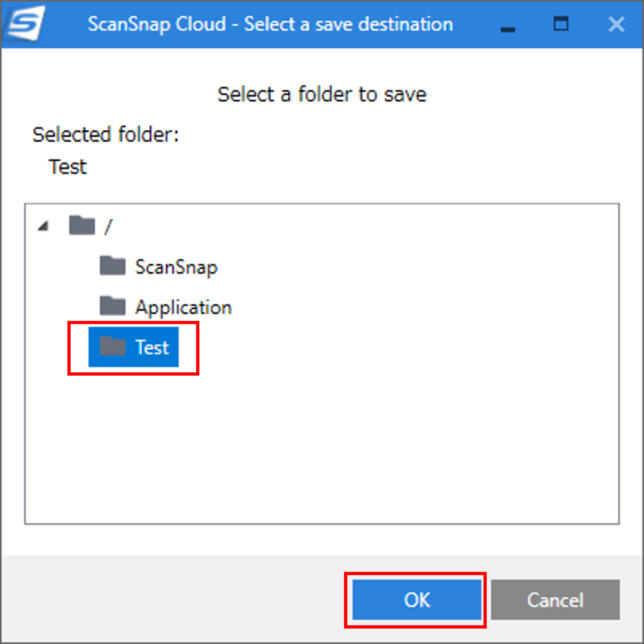Cancel the save destination dialog
This screenshot has height=644, width=644.
[x=555, y=600]
